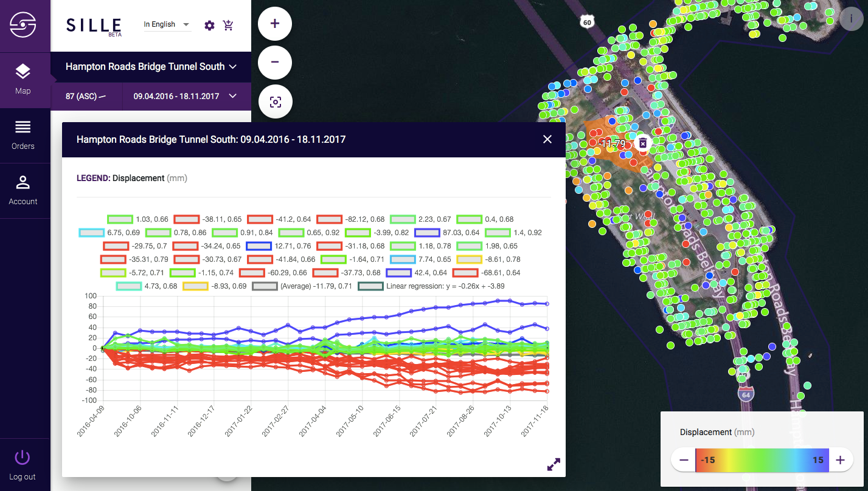This screenshot has height=491, width=868.
Task: Toggle the 2.23, 0.67 legend series
Action: pos(420,219)
